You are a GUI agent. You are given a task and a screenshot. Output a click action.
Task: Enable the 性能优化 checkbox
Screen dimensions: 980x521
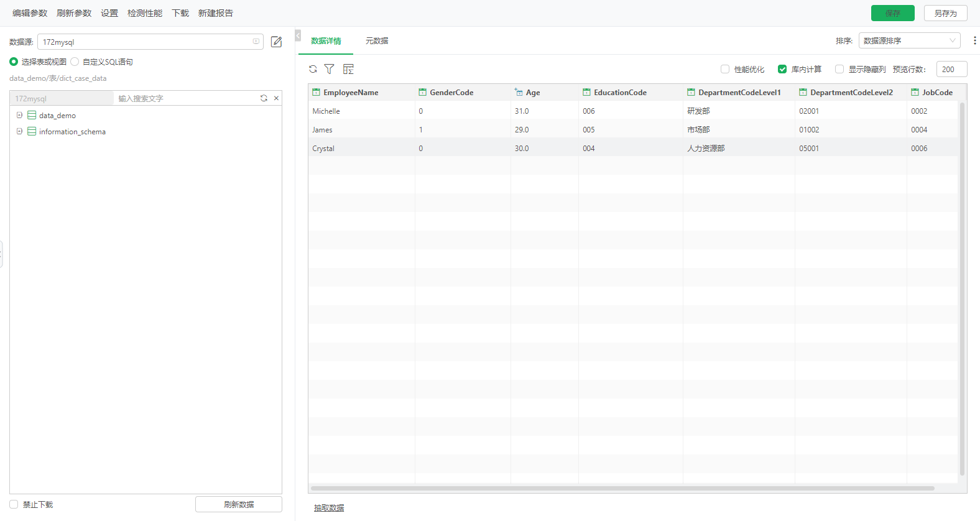coord(725,69)
